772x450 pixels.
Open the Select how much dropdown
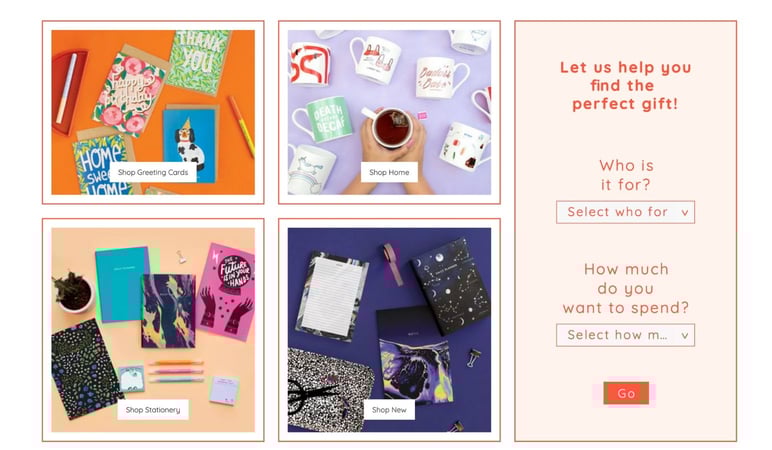click(625, 335)
